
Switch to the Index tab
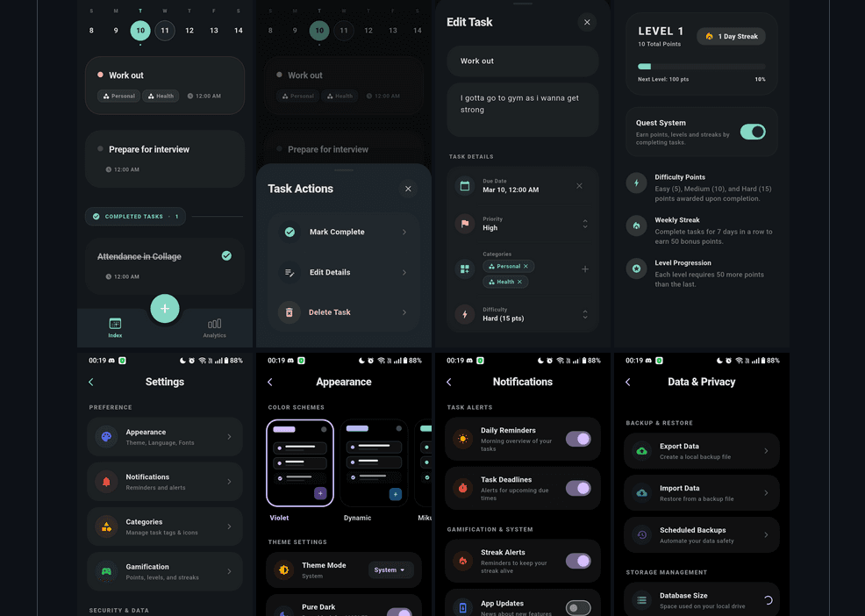(x=114, y=327)
